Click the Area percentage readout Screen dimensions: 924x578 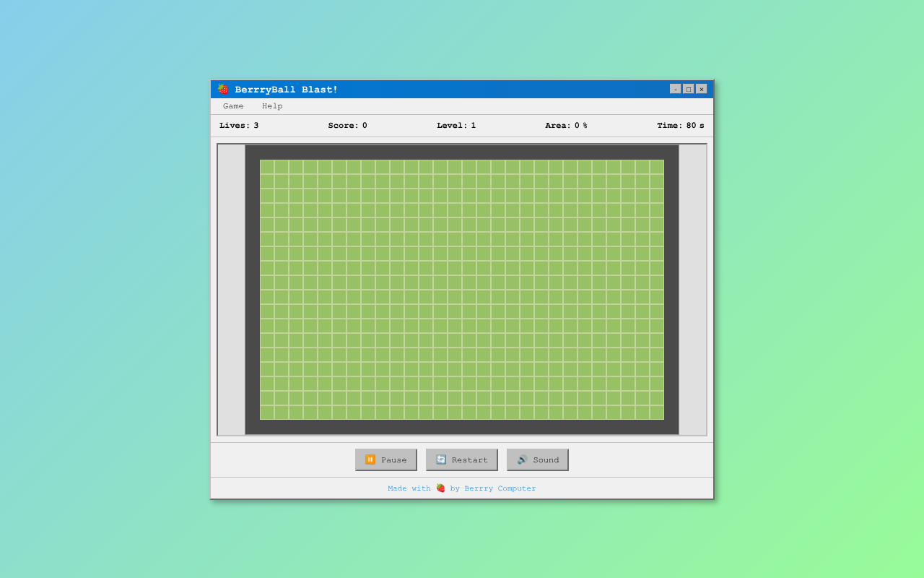pos(566,126)
